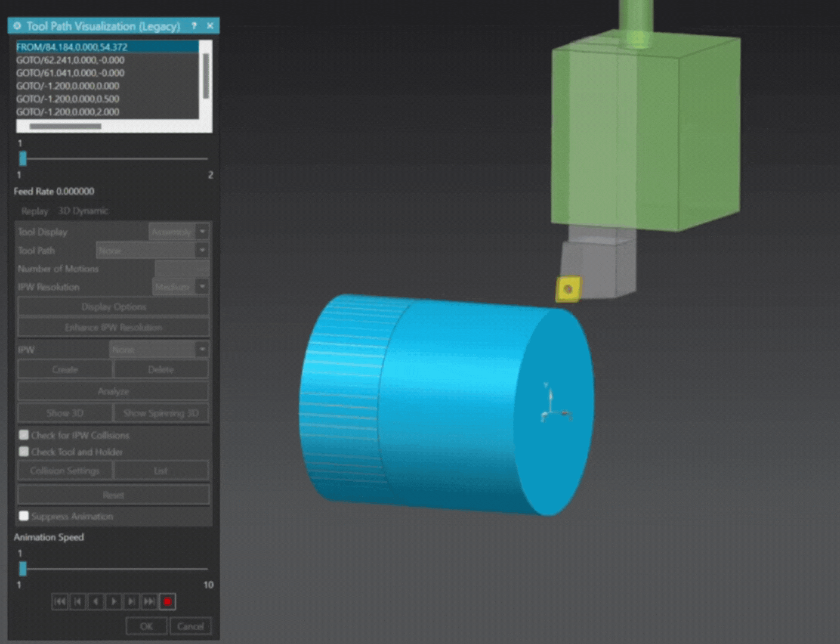Viewport: 840px width, 644px height.
Task: Switch to the 3D Dynamic tab
Action: pyautogui.click(x=83, y=210)
